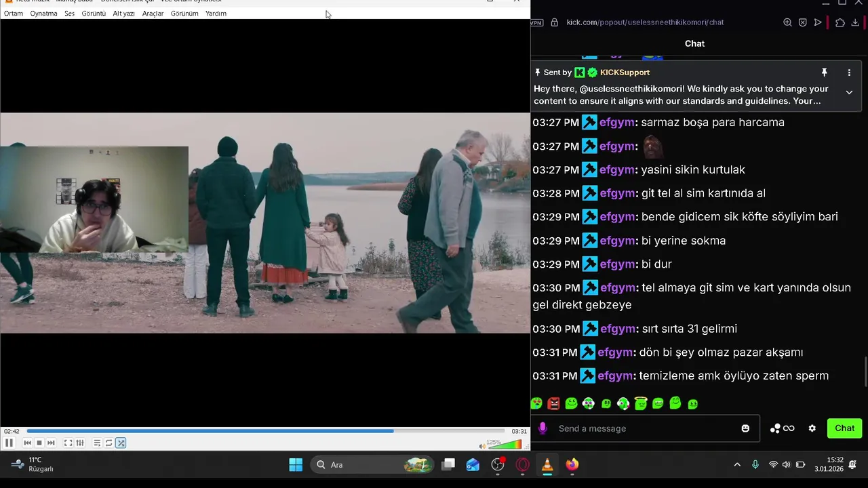Open channel points infinity indicator
The image size is (868, 488).
[x=782, y=428]
